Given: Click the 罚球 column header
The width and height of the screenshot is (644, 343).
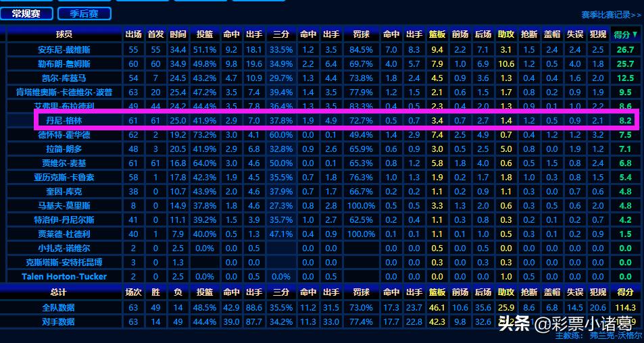Looking at the screenshot, I should pyautogui.click(x=362, y=34).
